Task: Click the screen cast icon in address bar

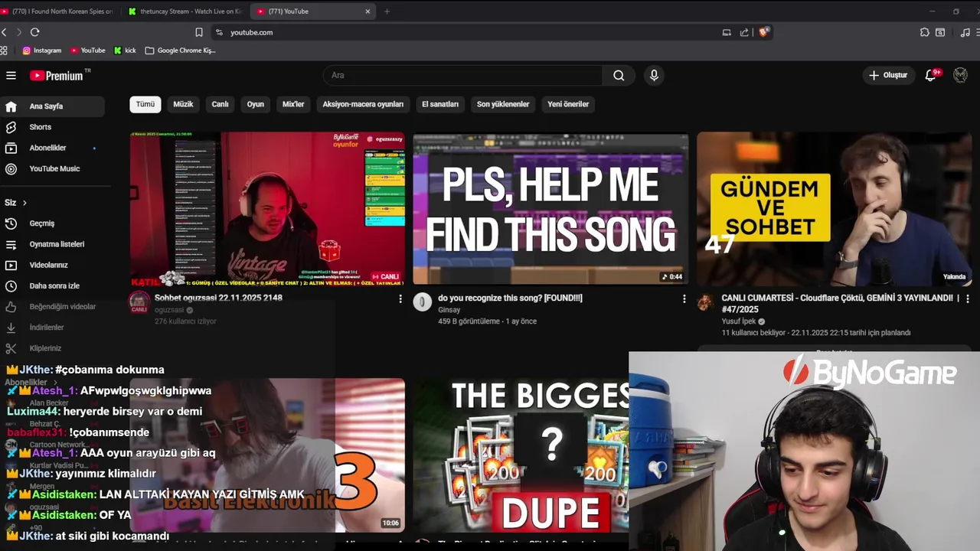Action: coord(727,32)
